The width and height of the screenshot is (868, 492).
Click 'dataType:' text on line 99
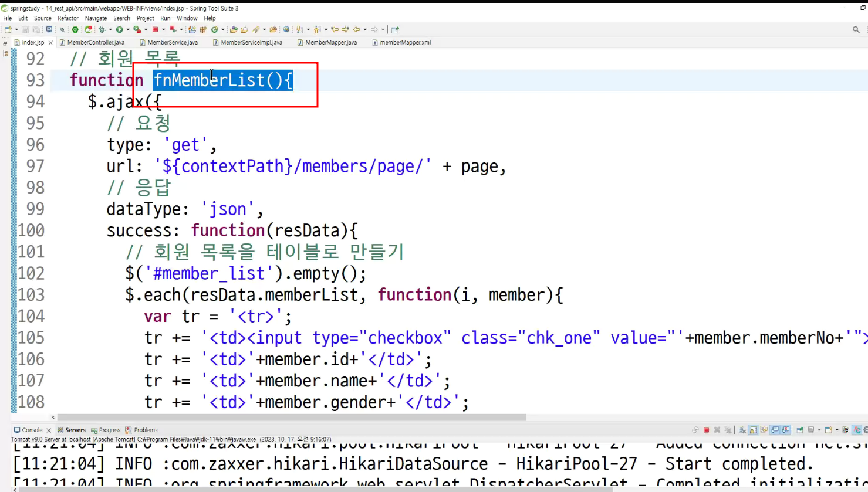(148, 209)
